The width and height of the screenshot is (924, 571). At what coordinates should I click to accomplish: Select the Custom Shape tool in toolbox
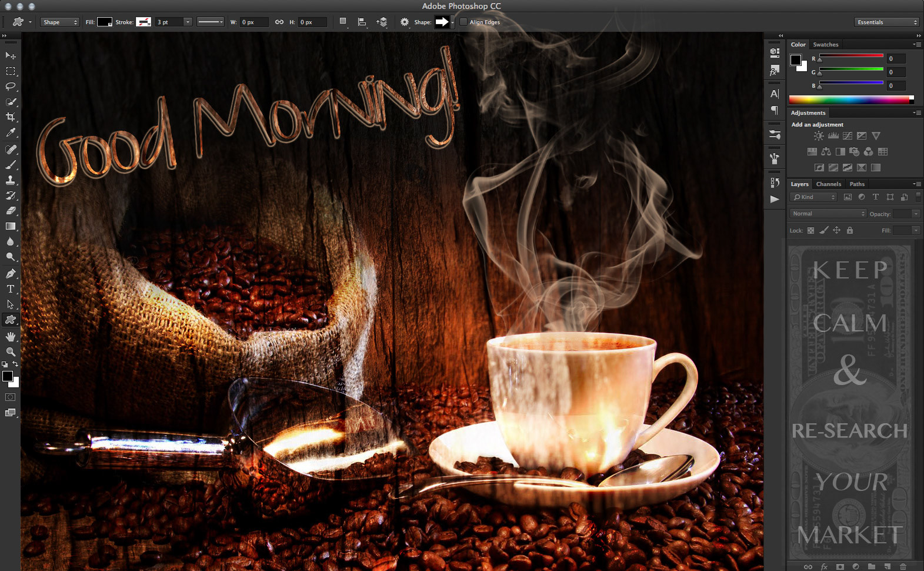click(11, 320)
